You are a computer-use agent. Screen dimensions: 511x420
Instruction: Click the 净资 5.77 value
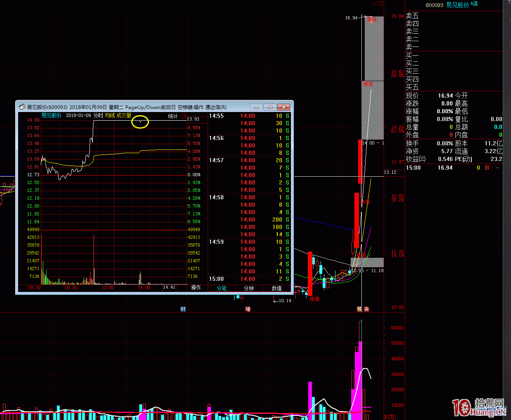[x=447, y=151]
